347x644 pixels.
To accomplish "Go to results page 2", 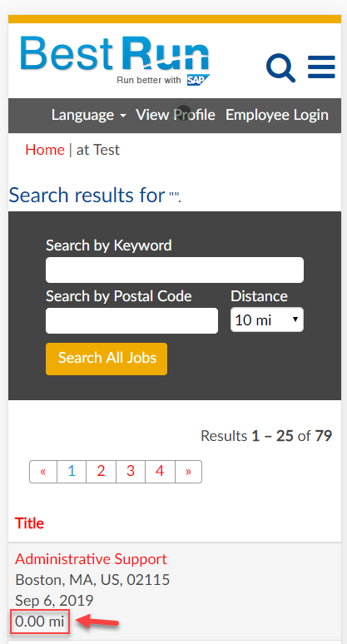I will (x=101, y=472).
